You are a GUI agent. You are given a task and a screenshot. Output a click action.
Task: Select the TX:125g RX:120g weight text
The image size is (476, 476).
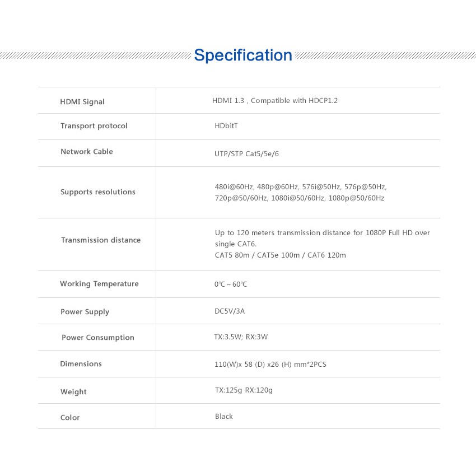point(244,390)
